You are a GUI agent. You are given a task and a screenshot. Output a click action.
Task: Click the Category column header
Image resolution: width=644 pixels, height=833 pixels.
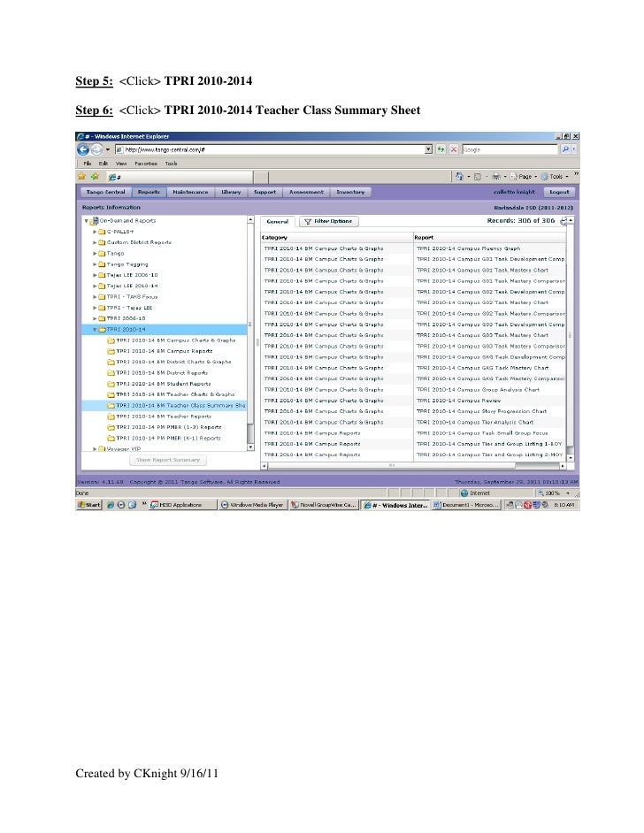coord(336,238)
